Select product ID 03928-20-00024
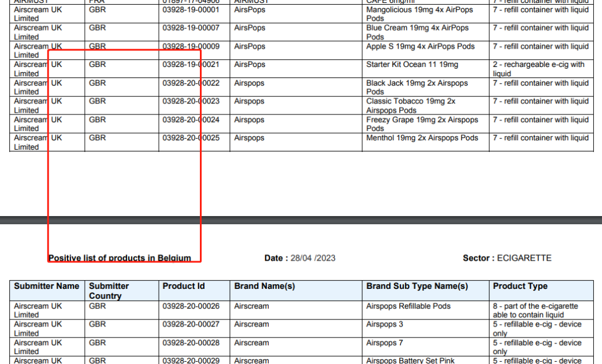The width and height of the screenshot is (602, 364). (x=191, y=120)
